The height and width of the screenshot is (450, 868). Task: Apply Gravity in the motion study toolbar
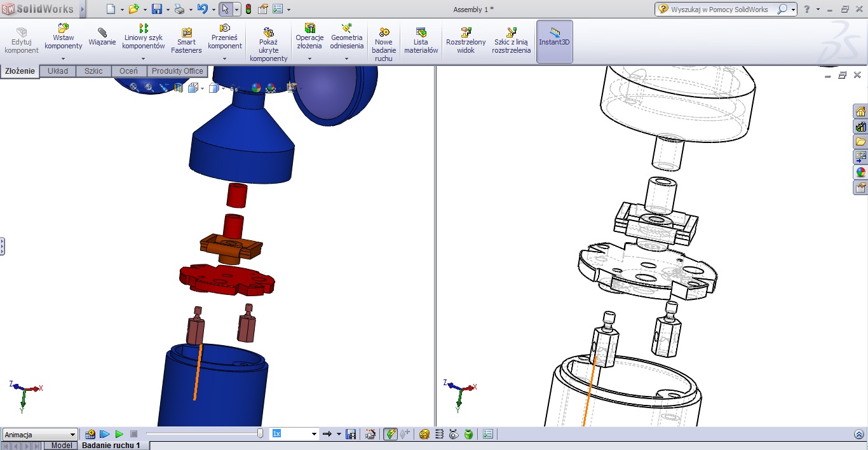(x=468, y=433)
